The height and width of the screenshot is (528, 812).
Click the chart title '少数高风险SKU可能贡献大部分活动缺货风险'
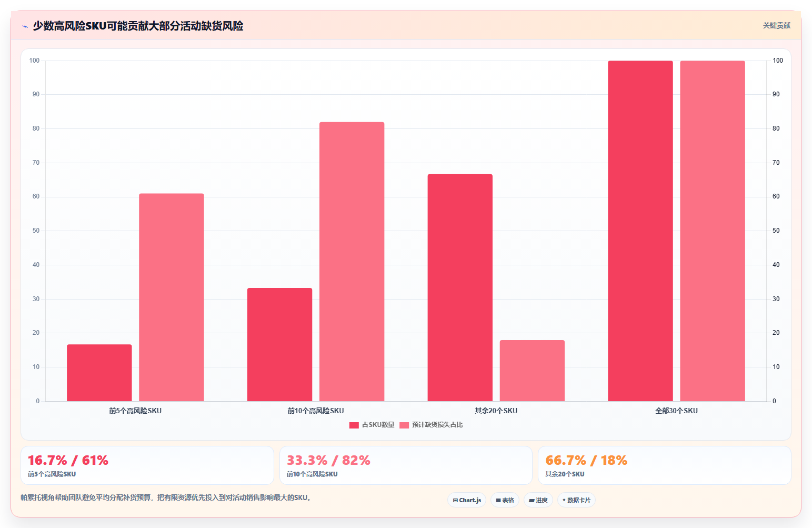(x=138, y=26)
